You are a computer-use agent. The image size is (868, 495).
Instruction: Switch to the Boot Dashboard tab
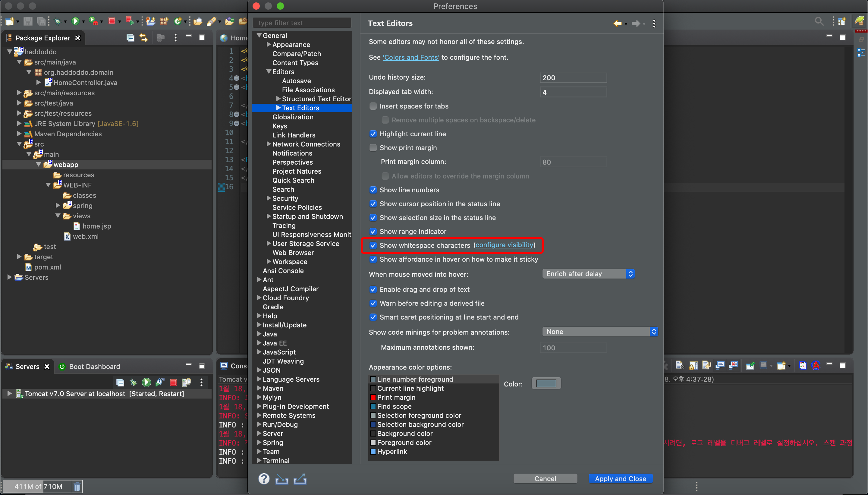90,367
